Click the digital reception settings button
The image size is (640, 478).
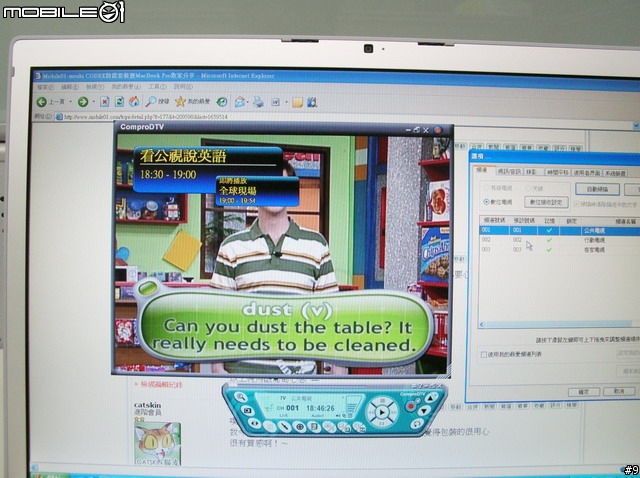pos(546,202)
